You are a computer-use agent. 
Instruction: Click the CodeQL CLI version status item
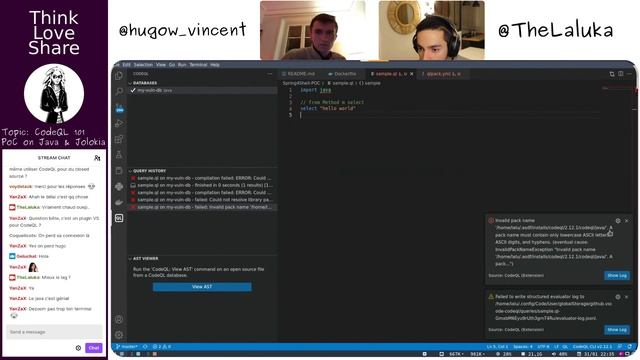point(592,347)
